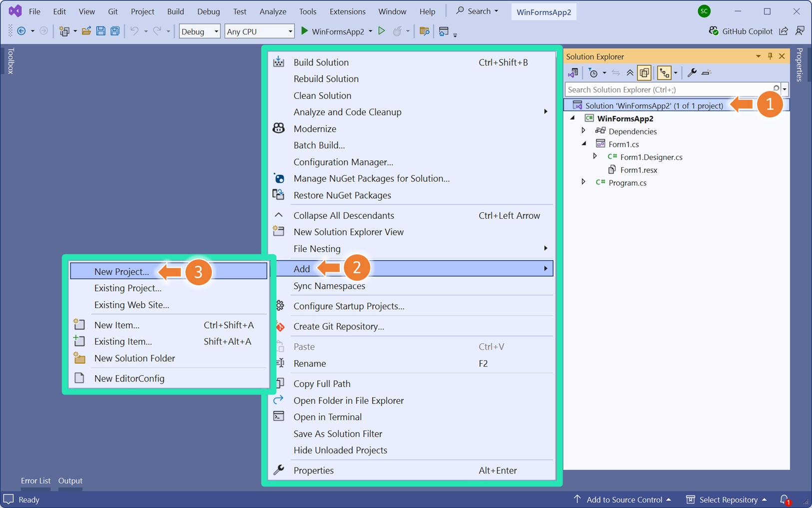Open the Build menu
This screenshot has height=508, width=812.
(175, 11)
